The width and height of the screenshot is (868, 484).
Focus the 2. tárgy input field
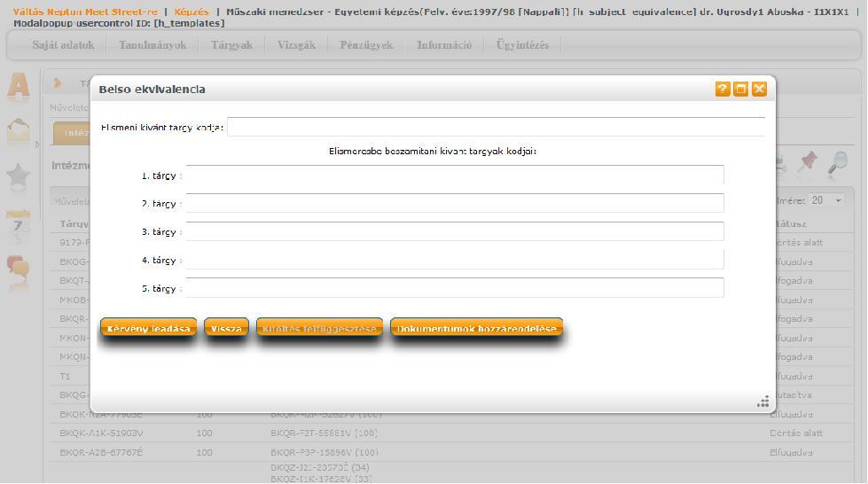pyautogui.click(x=455, y=203)
